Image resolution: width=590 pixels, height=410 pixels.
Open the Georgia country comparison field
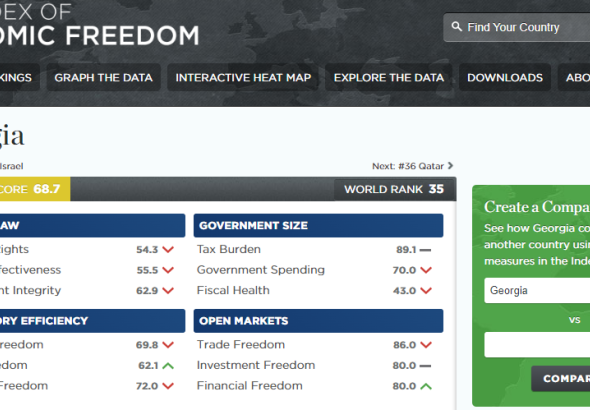tap(537, 290)
